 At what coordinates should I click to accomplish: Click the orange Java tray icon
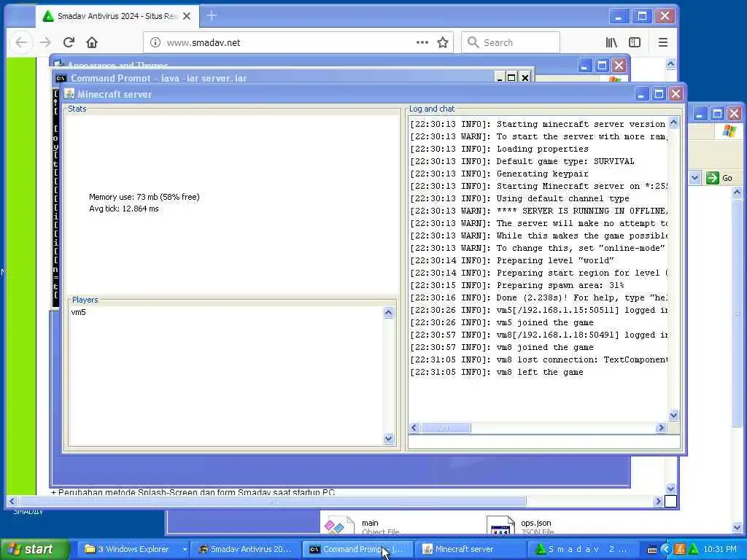680,550
